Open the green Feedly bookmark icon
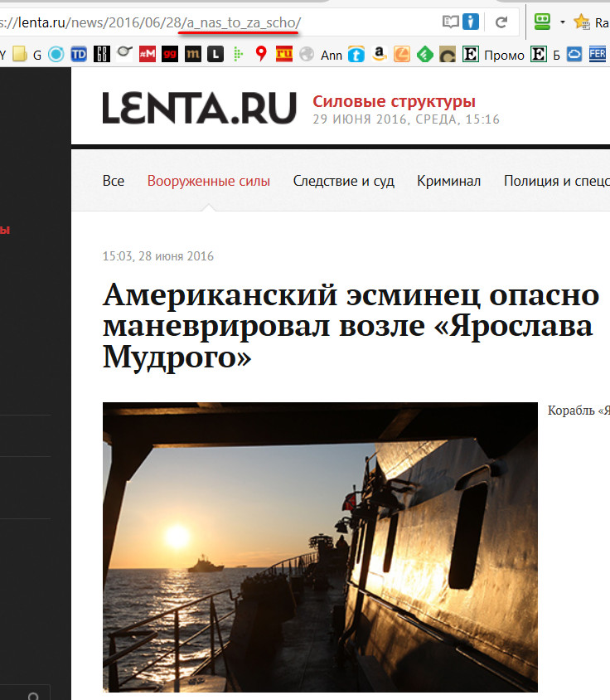Image resolution: width=610 pixels, height=700 pixels. pyautogui.click(x=424, y=55)
